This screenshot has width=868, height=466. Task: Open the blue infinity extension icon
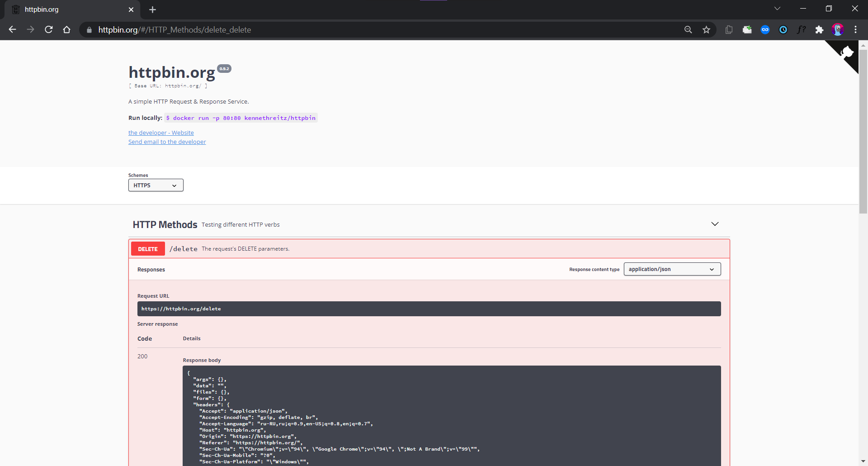pyautogui.click(x=765, y=29)
